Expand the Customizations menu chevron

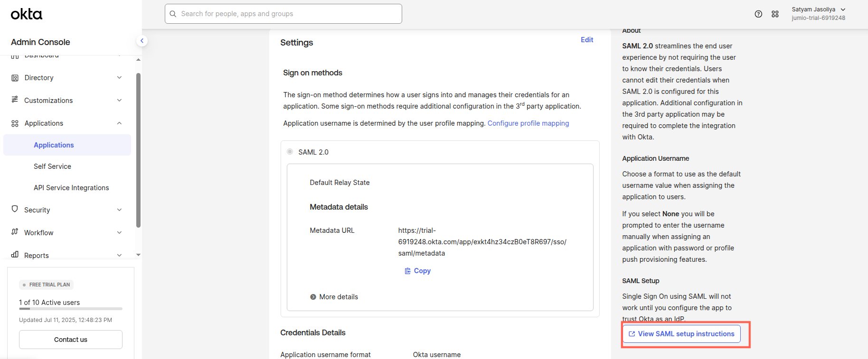(119, 101)
